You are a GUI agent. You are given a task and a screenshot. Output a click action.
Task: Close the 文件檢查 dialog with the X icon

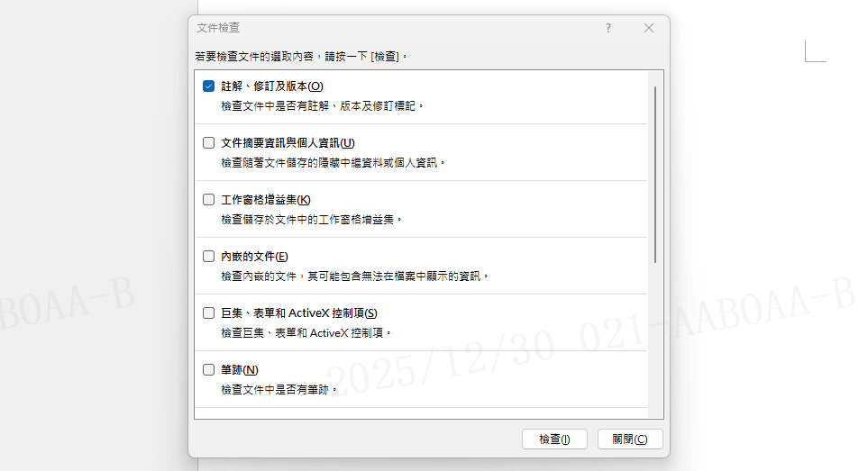649,28
